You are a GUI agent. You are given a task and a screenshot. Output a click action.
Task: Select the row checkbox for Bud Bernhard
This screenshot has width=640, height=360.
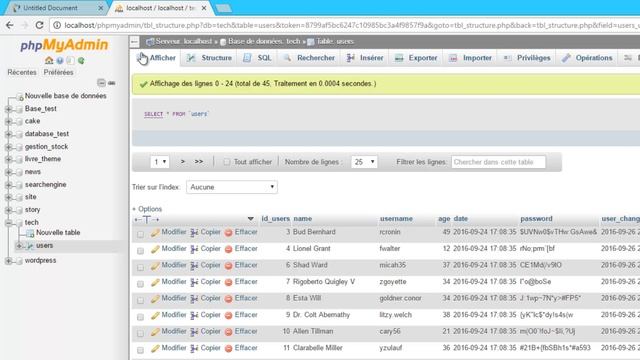tap(140, 234)
